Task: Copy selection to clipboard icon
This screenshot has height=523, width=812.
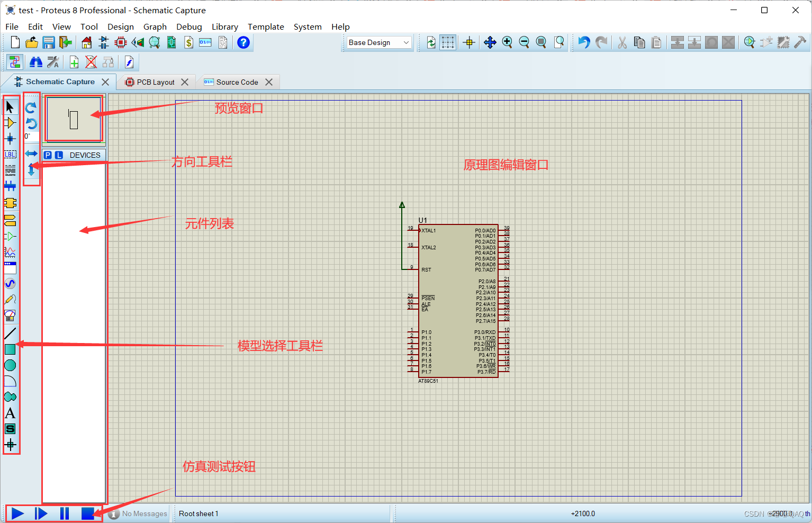Action: click(x=639, y=42)
